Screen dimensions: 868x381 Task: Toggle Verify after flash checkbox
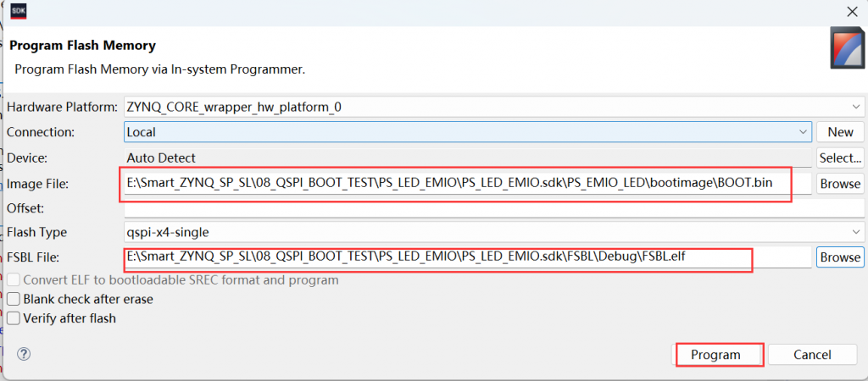[14, 318]
